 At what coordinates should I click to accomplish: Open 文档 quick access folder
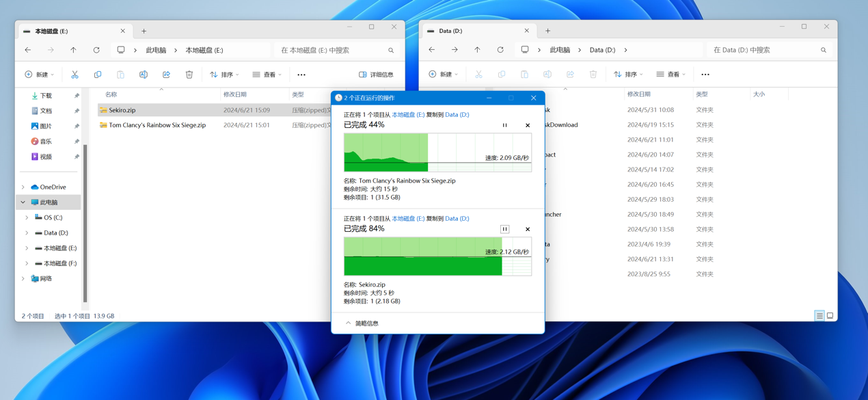click(x=46, y=111)
